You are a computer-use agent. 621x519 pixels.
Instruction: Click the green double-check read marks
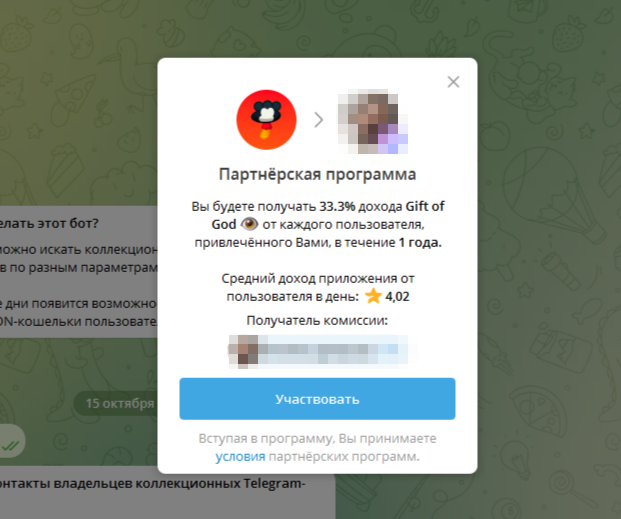click(10, 446)
